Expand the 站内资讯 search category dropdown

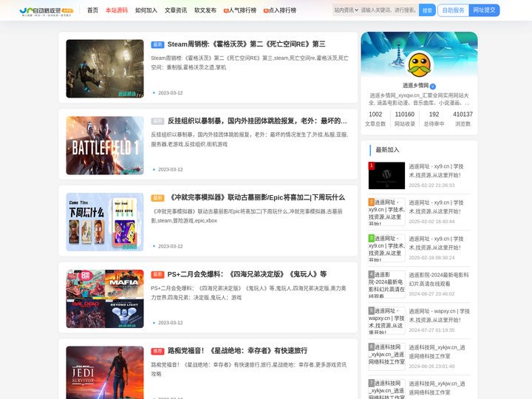[346, 10]
